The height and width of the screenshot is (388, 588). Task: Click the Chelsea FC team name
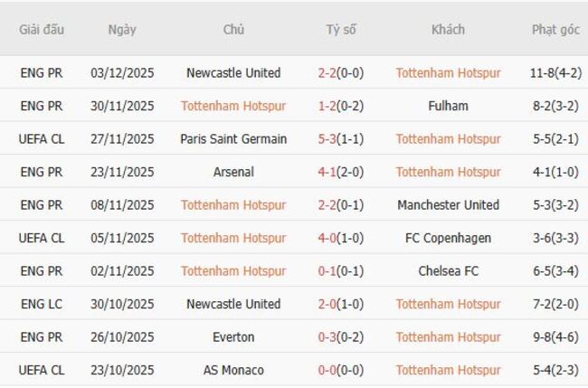coord(448,271)
